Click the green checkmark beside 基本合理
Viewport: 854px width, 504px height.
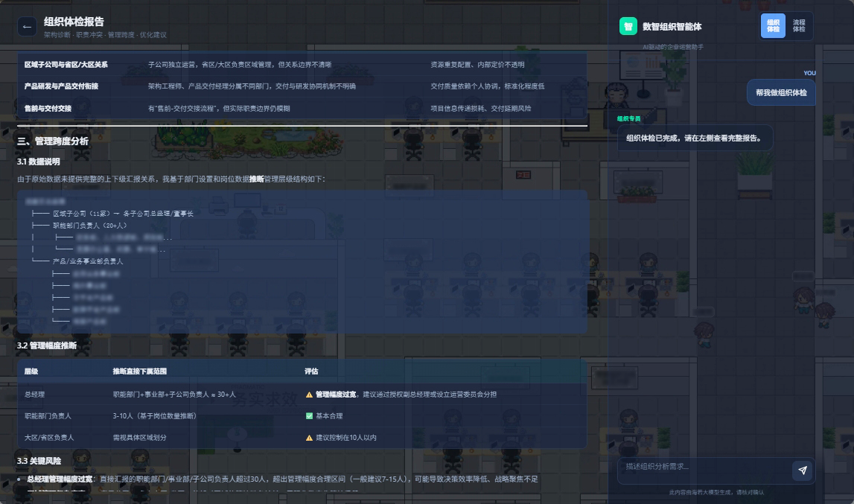coord(309,415)
